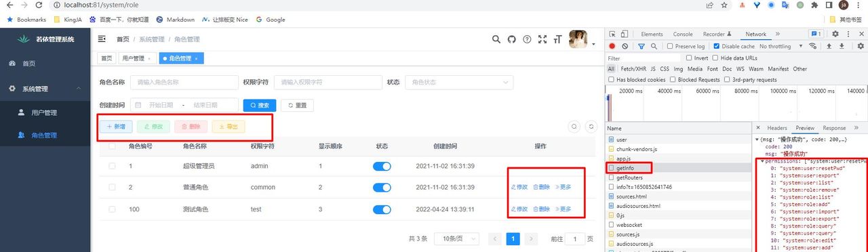
Task: Click the user avatar image
Action: click(578, 39)
